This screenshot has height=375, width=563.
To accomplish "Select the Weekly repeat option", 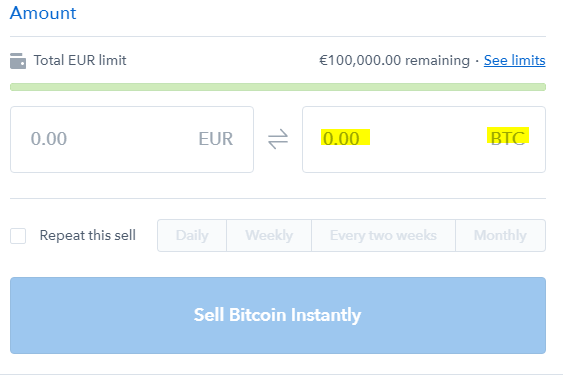I will (269, 236).
